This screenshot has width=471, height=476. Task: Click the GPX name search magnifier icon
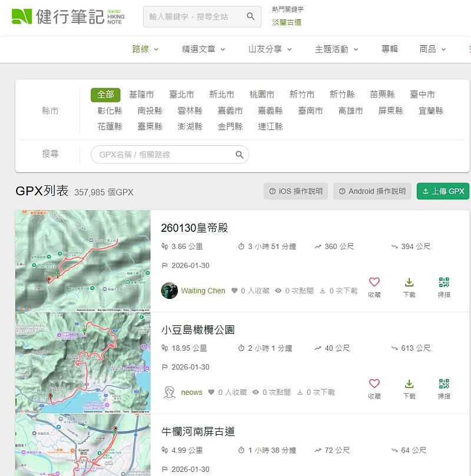pyautogui.click(x=240, y=155)
